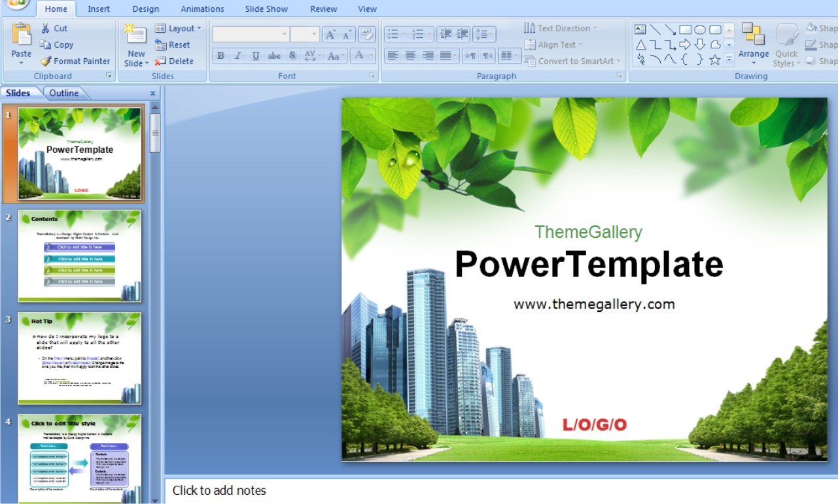Select the Scribble freehand shape
The image size is (838, 504).
pos(640,59)
